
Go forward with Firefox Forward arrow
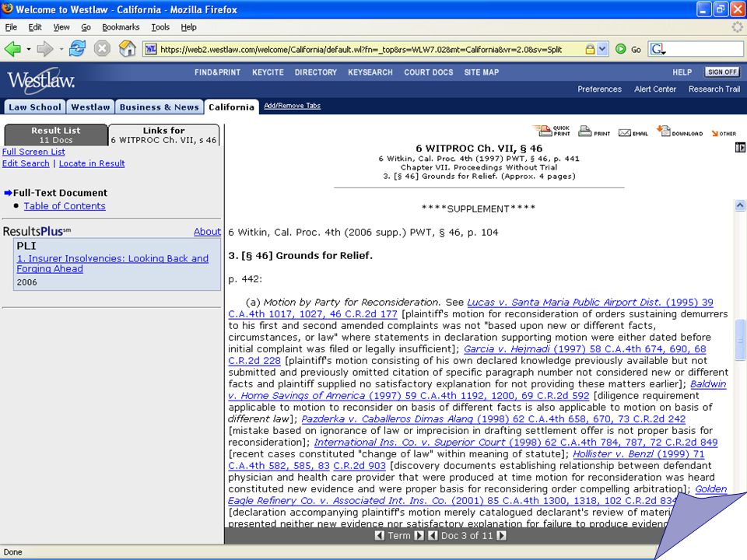(x=45, y=48)
